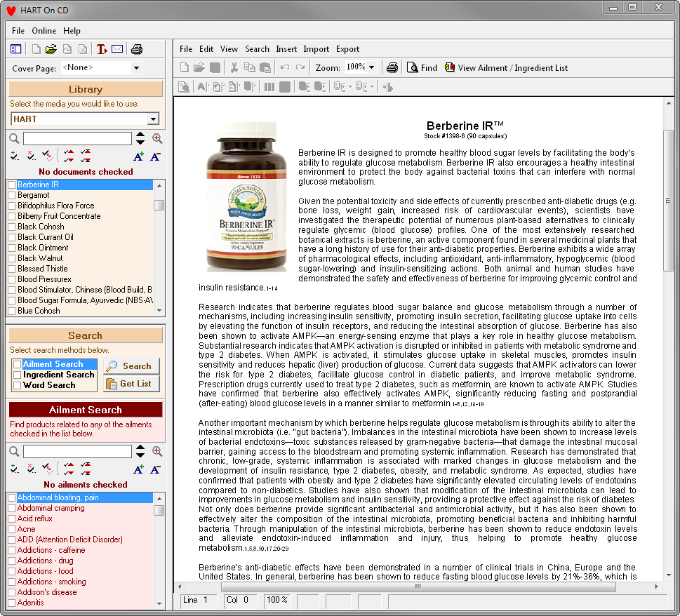Click the library zoom-plus magnifier icon

(x=157, y=138)
